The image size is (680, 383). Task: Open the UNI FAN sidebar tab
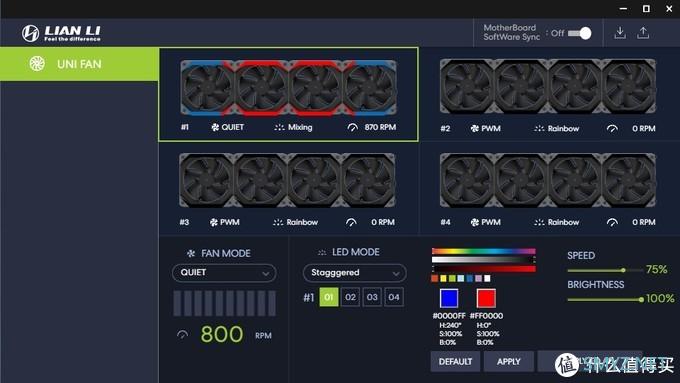79,64
